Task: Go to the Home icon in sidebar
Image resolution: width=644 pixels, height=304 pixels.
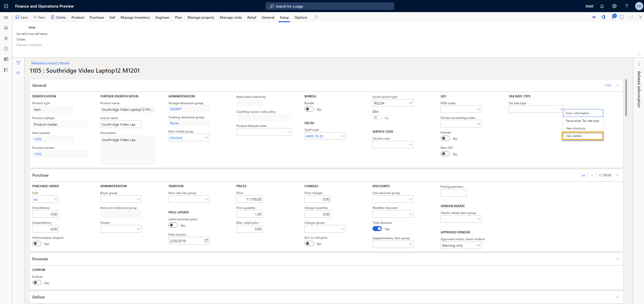Action: point(6,28)
